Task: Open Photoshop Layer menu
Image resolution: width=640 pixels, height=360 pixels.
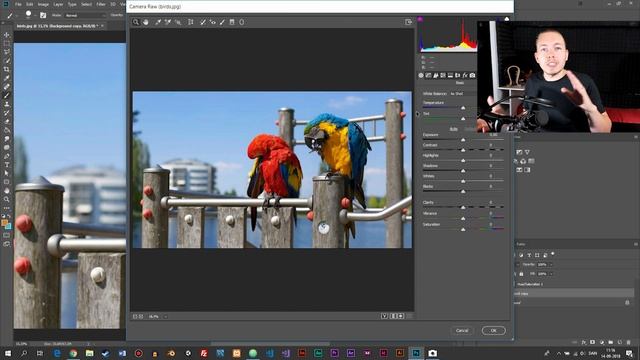Action: [x=58, y=4]
